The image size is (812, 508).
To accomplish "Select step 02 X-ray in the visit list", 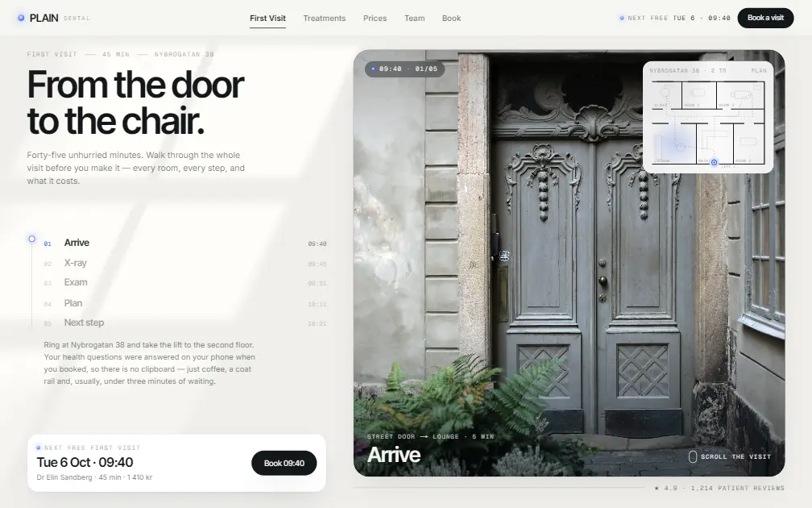I will (185, 263).
